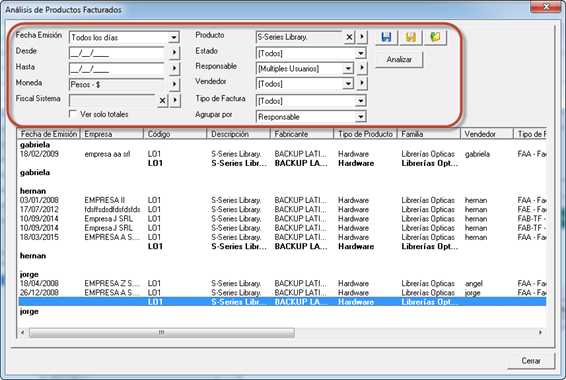Click the first hernan group header
The image size is (566, 380).
[33, 191]
